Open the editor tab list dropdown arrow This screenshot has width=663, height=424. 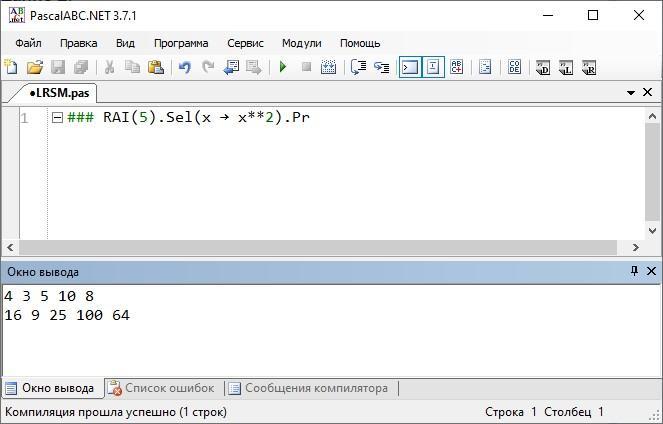click(630, 93)
